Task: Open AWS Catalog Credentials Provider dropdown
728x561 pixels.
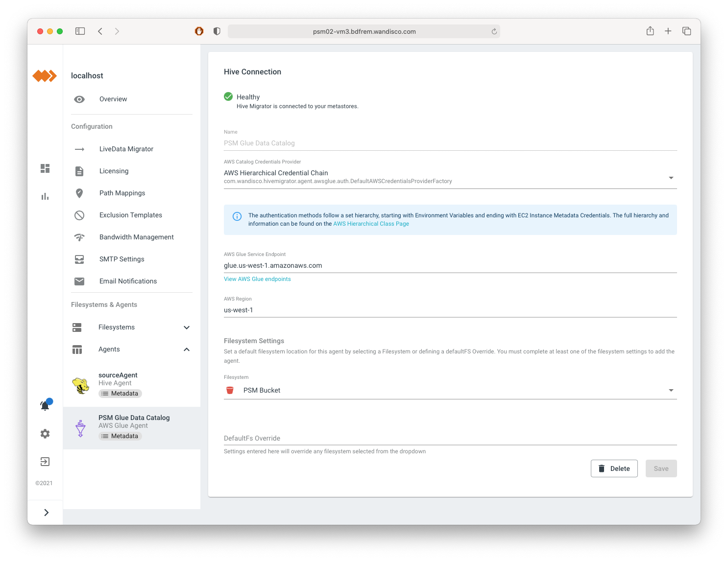Action: click(x=671, y=178)
